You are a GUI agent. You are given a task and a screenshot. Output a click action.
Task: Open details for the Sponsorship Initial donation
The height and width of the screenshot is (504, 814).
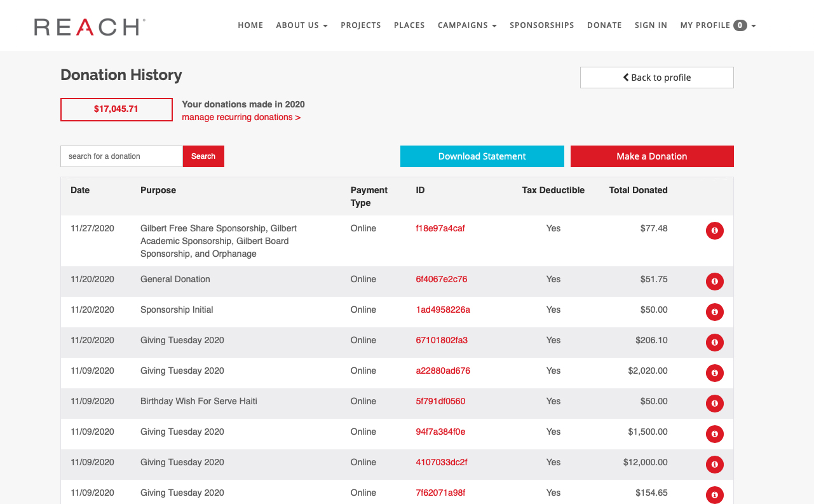[x=714, y=312]
